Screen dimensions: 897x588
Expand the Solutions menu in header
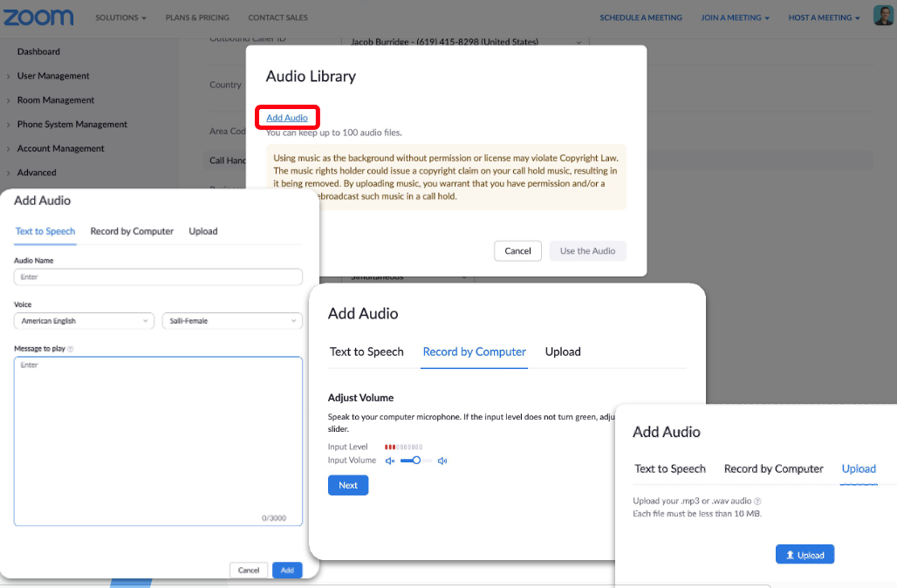[120, 17]
